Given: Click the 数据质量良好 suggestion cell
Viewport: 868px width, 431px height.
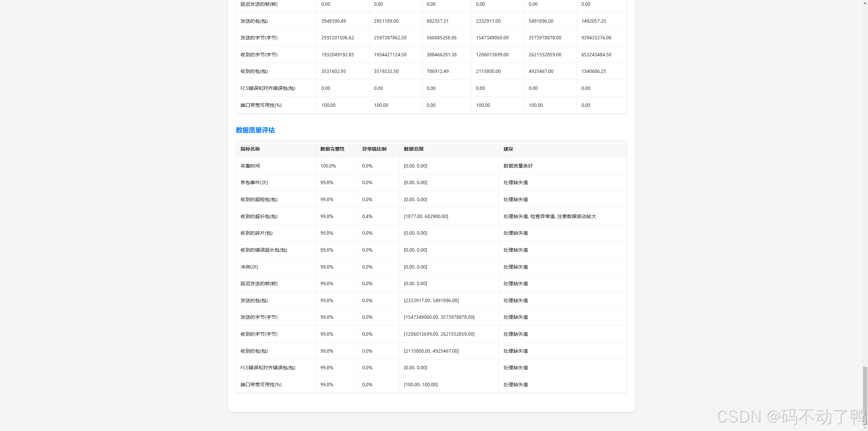Looking at the screenshot, I should click(518, 166).
